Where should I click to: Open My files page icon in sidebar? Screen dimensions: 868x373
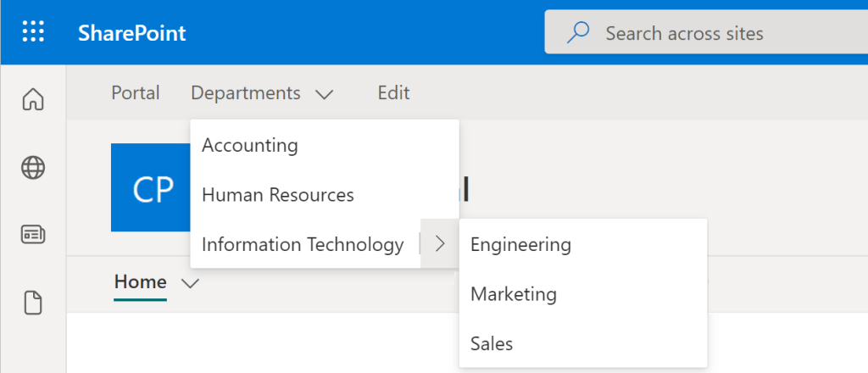point(33,303)
